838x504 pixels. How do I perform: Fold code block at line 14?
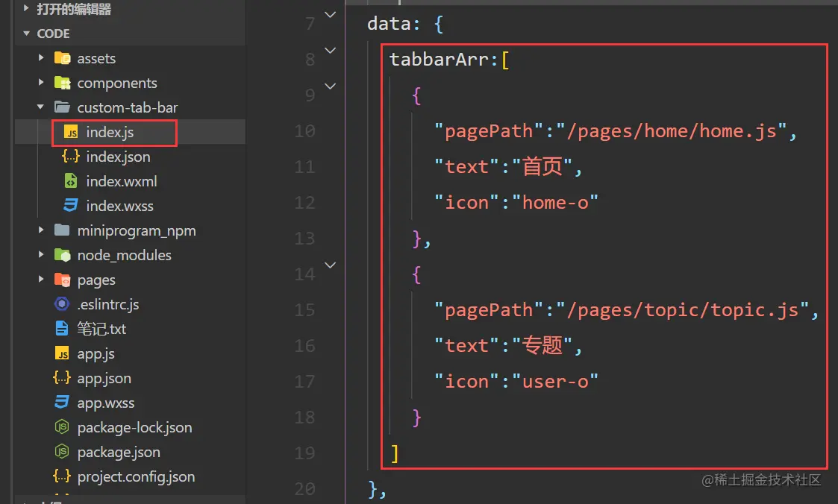(331, 265)
